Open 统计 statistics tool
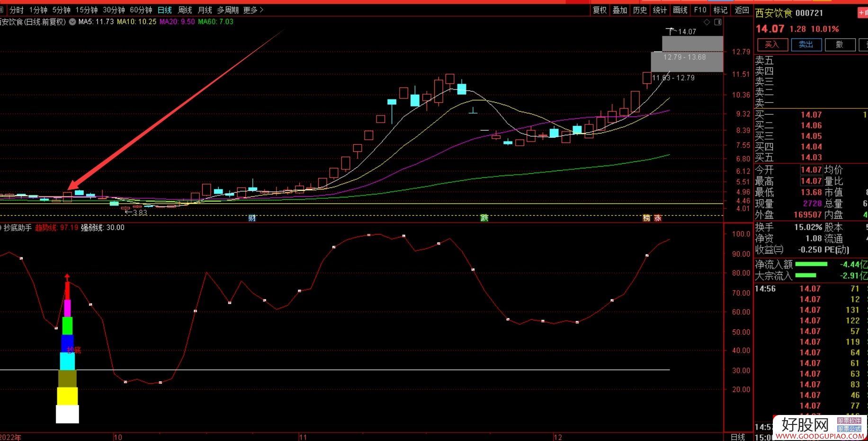868x441 pixels. 660,10
